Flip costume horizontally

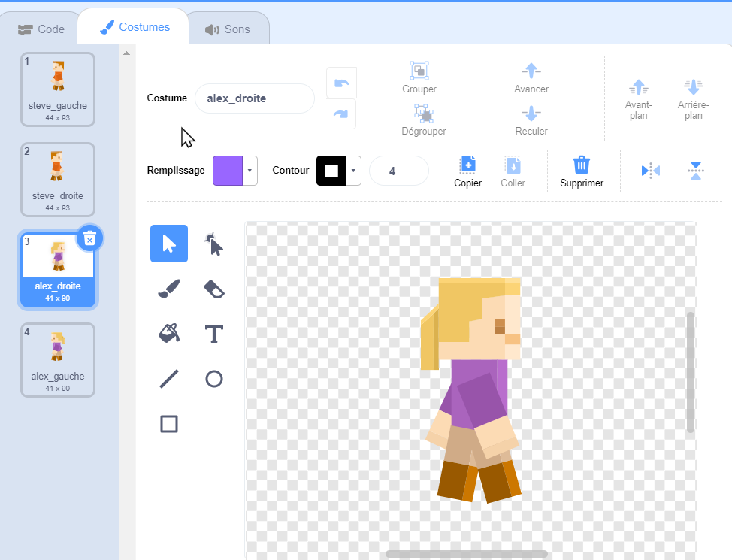(x=650, y=171)
